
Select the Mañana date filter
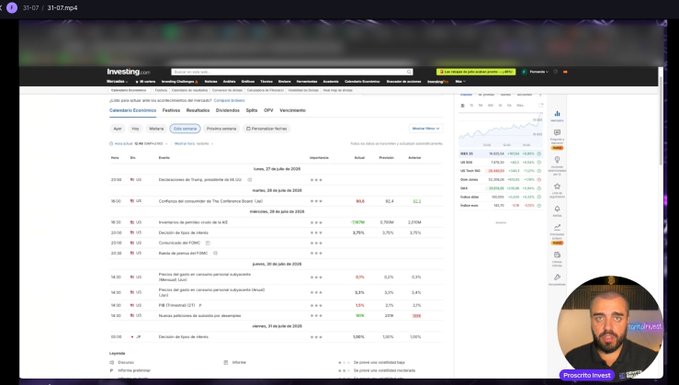156,129
